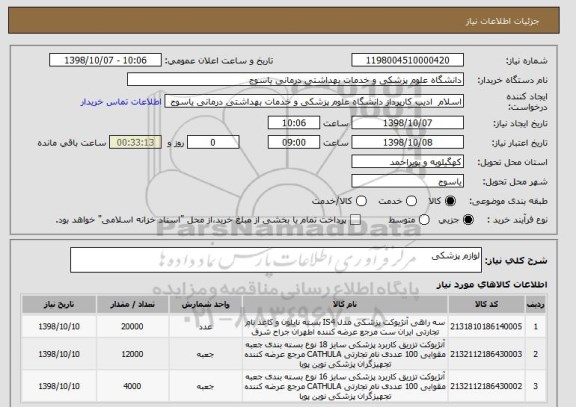Click the delivery province field کهگیلویه و بویراحمد
576x407 pixels.
[407, 162]
